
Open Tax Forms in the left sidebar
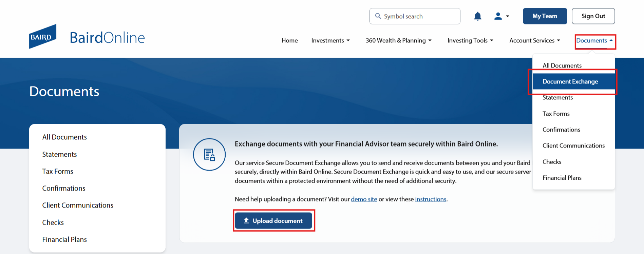[58, 171]
